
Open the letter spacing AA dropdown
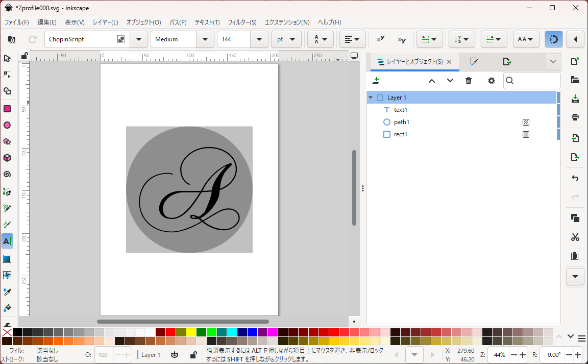(x=526, y=39)
